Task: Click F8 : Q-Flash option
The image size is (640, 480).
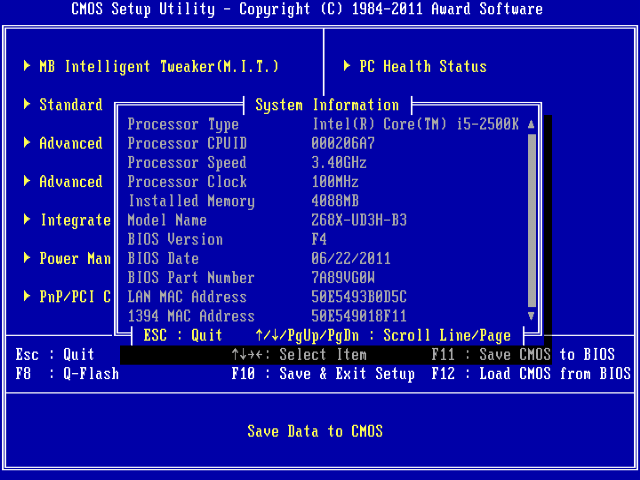Action: coord(67,373)
